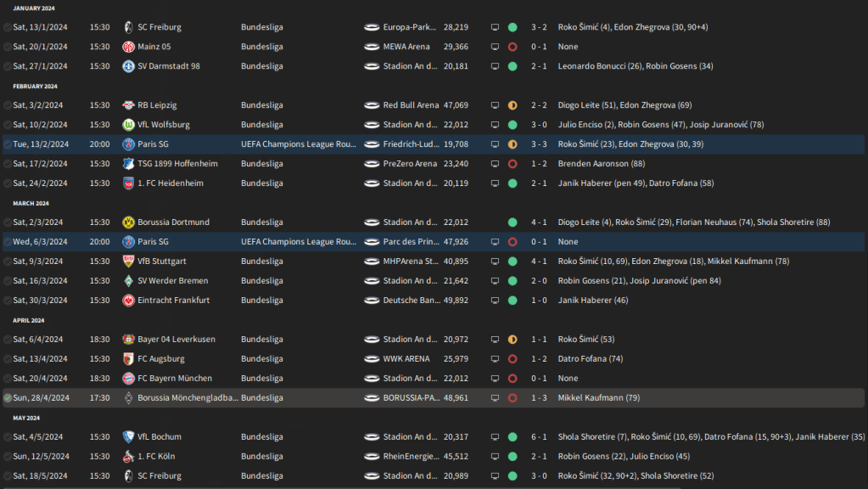The height and width of the screenshot is (489, 868).
Task: Click the FC Bayern München club badge
Action: tap(128, 379)
